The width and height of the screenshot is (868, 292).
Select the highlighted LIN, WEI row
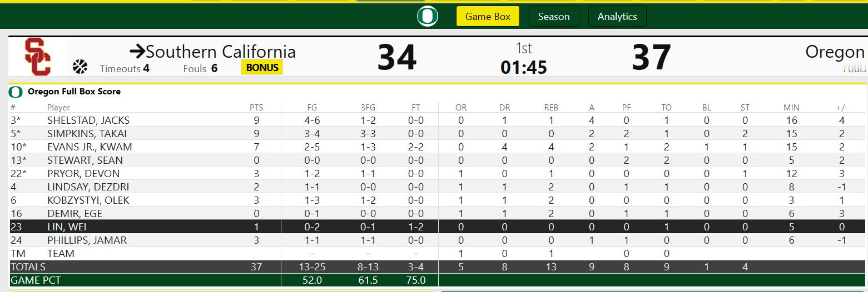point(66,227)
